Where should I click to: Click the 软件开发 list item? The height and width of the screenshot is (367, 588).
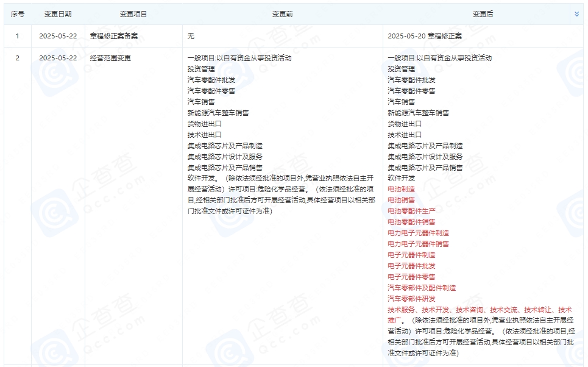[397, 178]
